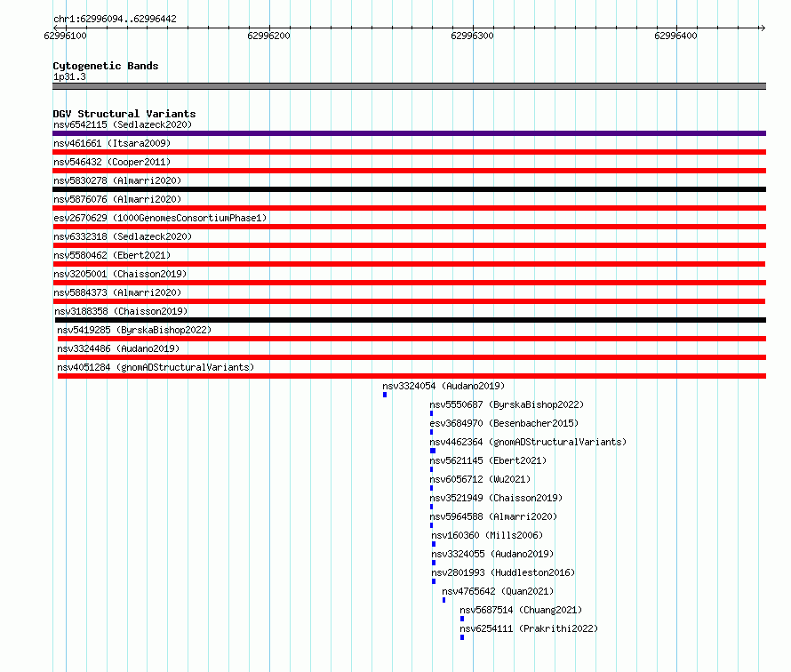
Task: Click the blue marker under nsv4462364
Action: [x=432, y=451]
